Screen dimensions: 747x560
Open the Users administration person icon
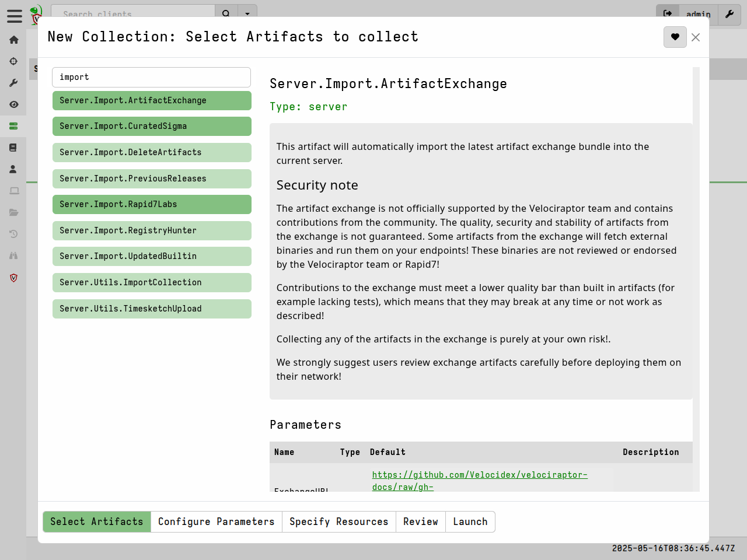click(x=13, y=169)
